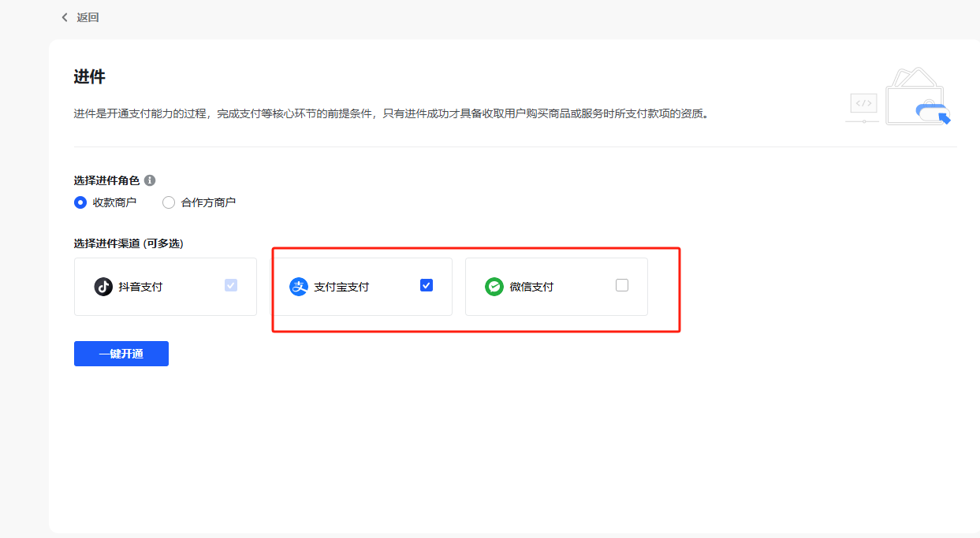
Task: Click the 微信支付 channel name text
Action: tap(531, 288)
